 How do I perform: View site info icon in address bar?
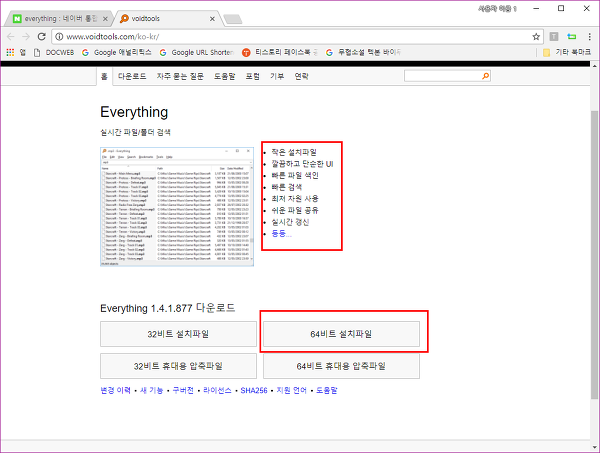[59, 37]
